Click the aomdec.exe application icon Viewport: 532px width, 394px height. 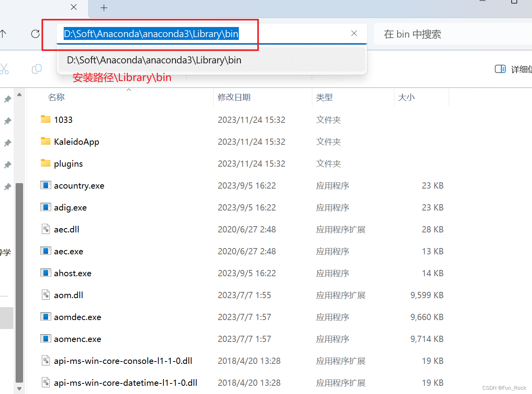[x=46, y=317]
